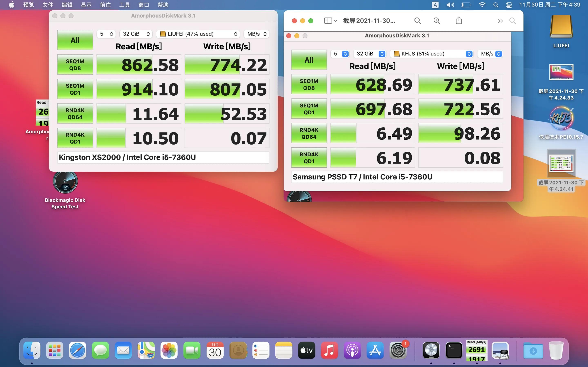Open Control Center in the menu bar
The width and height of the screenshot is (588, 367).
click(x=509, y=5)
